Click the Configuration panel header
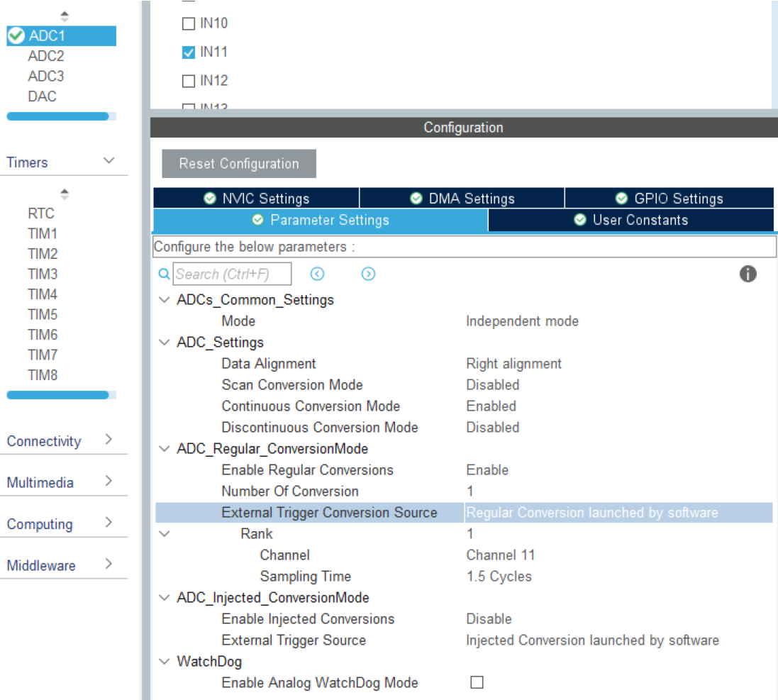The image size is (778, 700). click(x=463, y=128)
